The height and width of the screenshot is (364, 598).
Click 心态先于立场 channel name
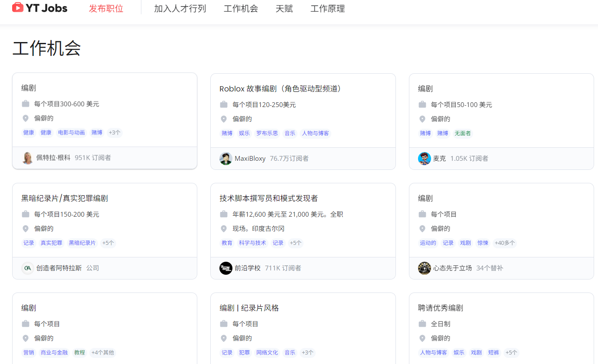(452, 268)
